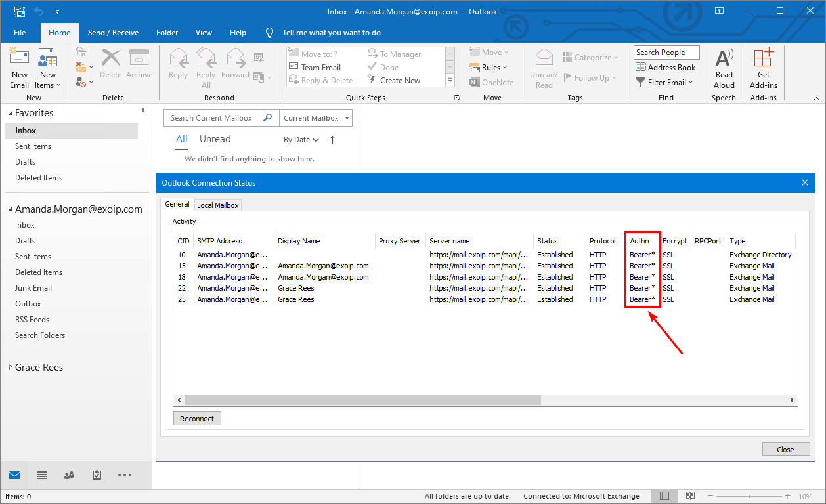826x504 pixels.
Task: Toggle Normal view in status bar
Action: [x=664, y=496]
